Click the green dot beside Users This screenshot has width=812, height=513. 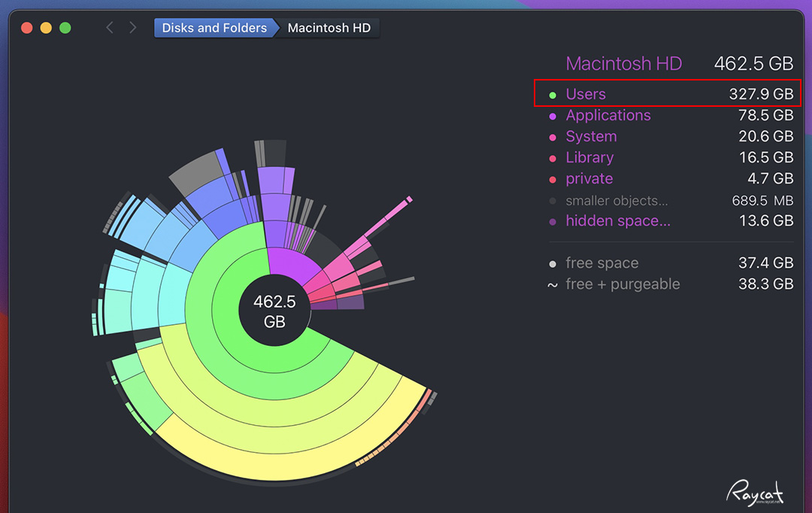tap(553, 96)
